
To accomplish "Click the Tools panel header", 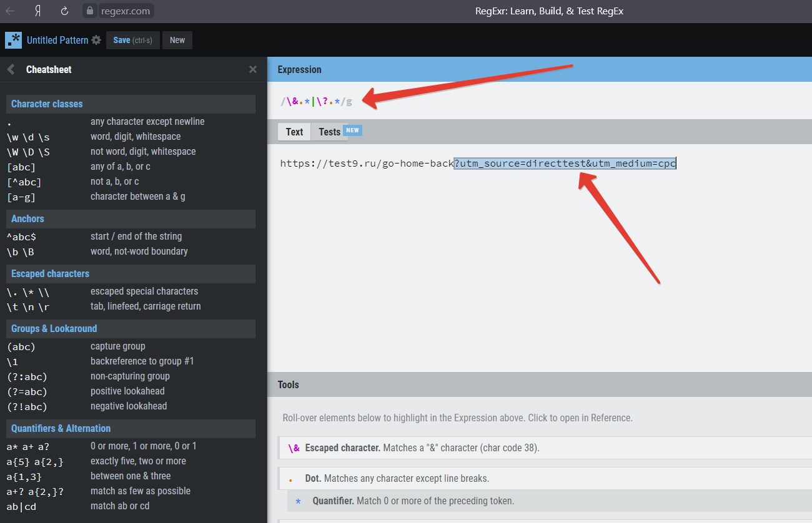I will coord(540,384).
